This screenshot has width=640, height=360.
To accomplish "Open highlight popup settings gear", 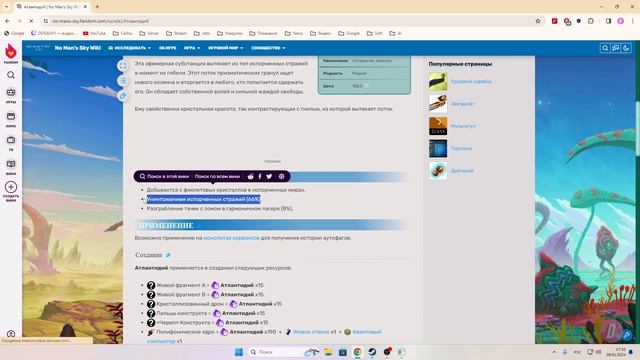I will point(282,176).
